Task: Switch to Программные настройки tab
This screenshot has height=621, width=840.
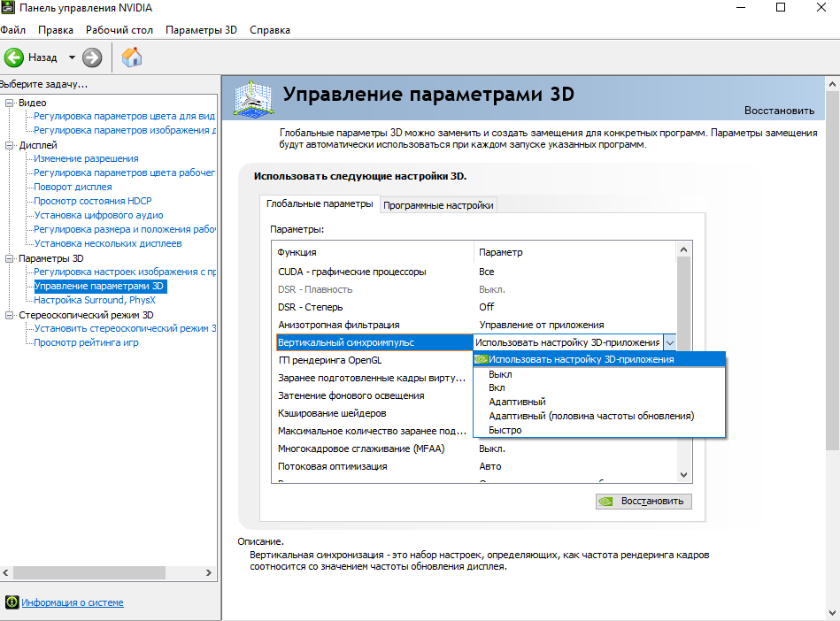Action: tap(438, 205)
